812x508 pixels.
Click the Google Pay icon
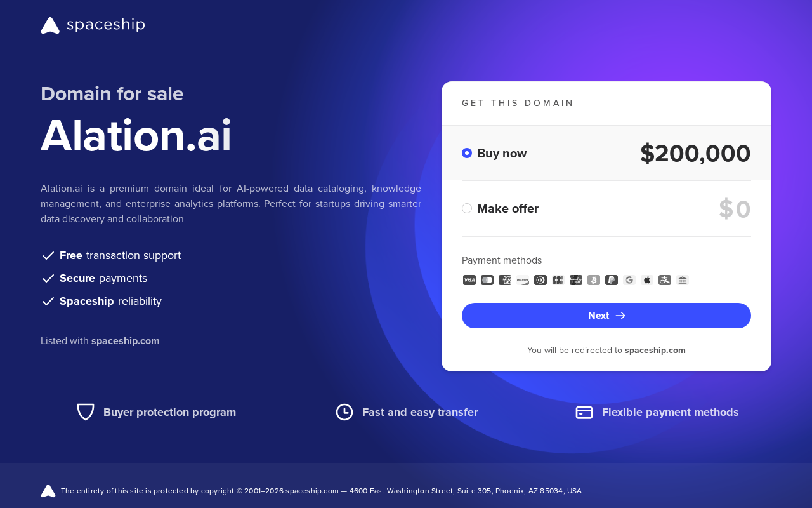pos(629,280)
